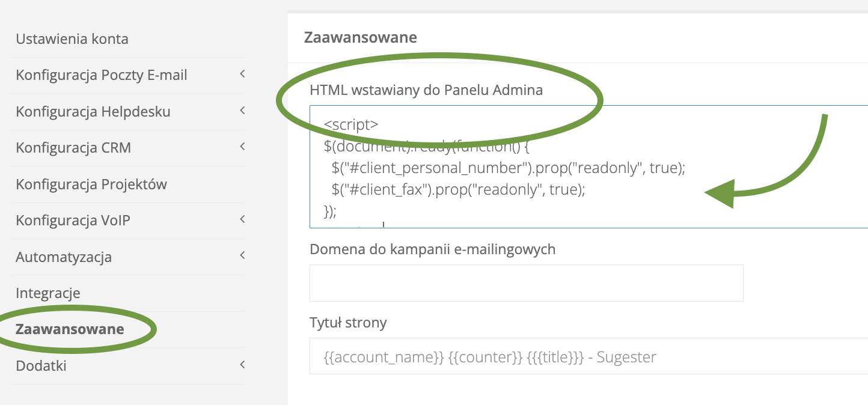The image size is (868, 405).
Task: Click the Tytuł strony input field
Action: pos(589,356)
